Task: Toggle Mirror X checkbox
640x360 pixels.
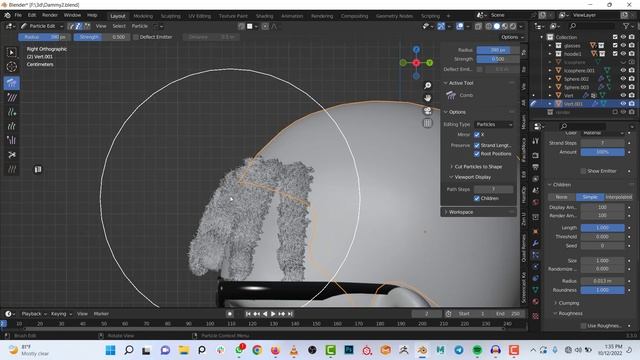Action: (x=477, y=135)
